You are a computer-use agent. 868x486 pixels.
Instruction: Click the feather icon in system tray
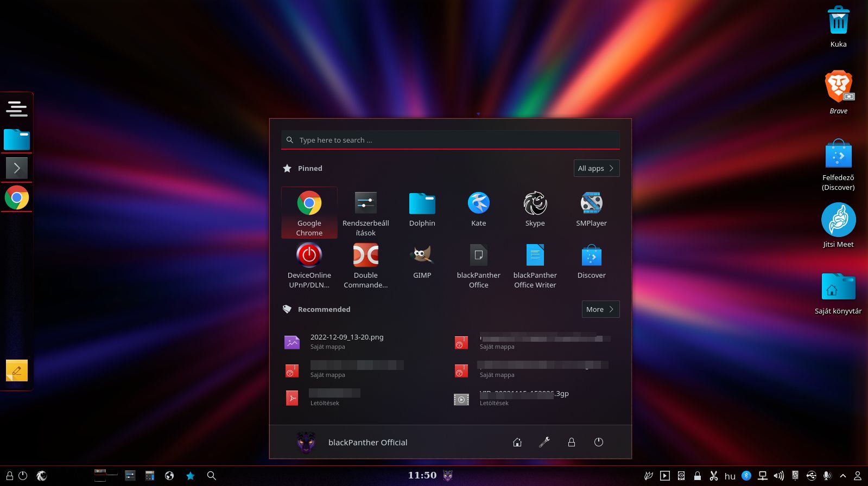pos(649,476)
